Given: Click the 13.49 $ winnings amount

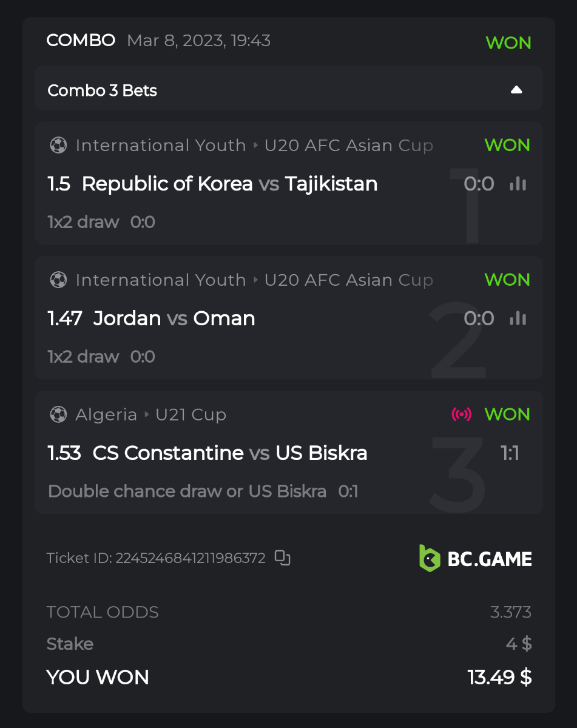Looking at the screenshot, I should click(499, 677).
